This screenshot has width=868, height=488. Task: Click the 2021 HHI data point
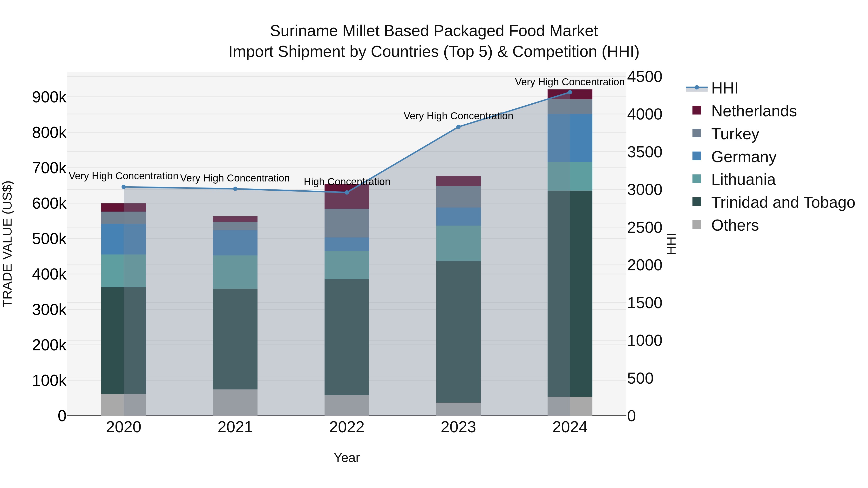click(235, 189)
